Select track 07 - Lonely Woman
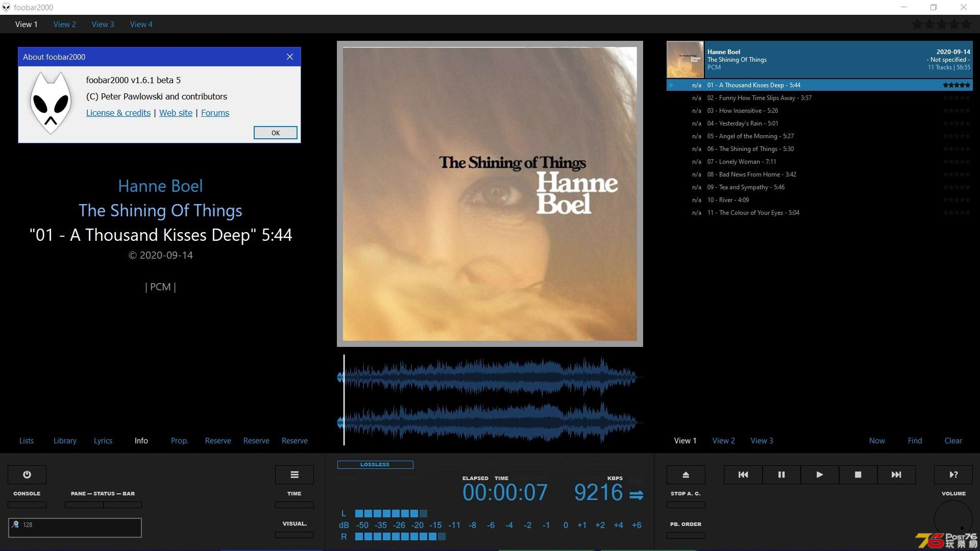Viewport: 980px width, 551px height. (820, 162)
